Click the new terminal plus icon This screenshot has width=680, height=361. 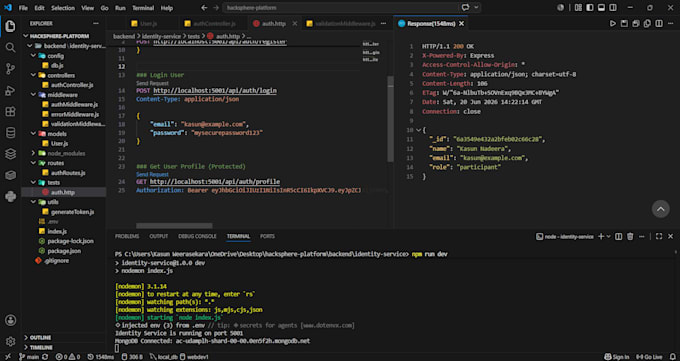601,236
